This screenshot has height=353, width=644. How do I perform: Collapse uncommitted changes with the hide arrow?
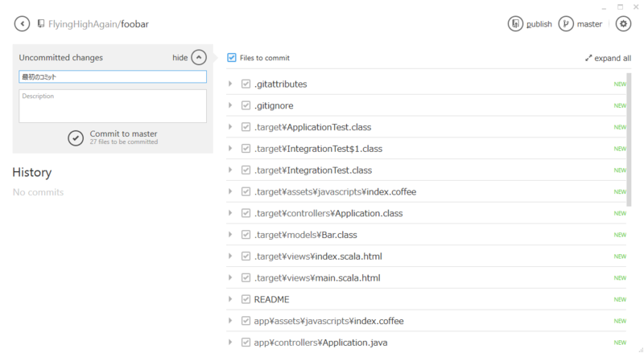point(199,58)
